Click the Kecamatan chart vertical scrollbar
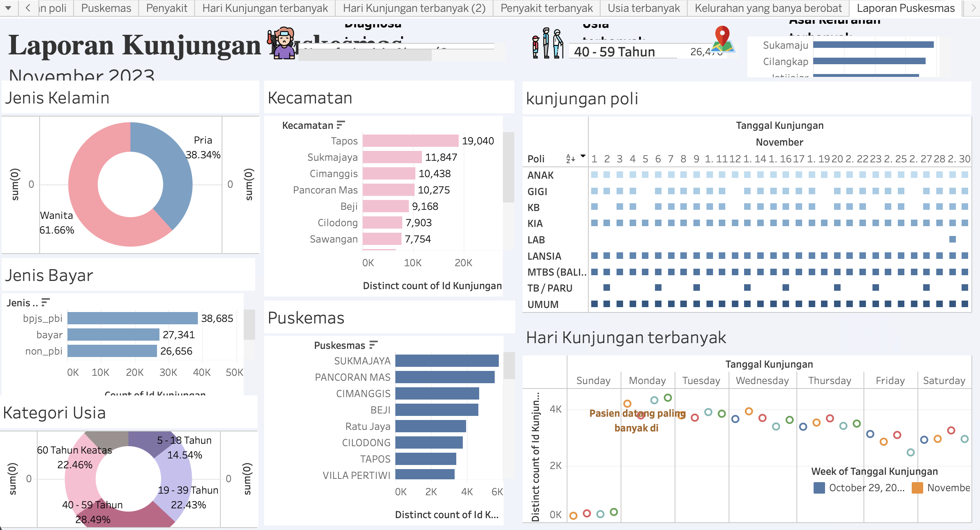The height and width of the screenshot is (530, 980). coord(508,167)
